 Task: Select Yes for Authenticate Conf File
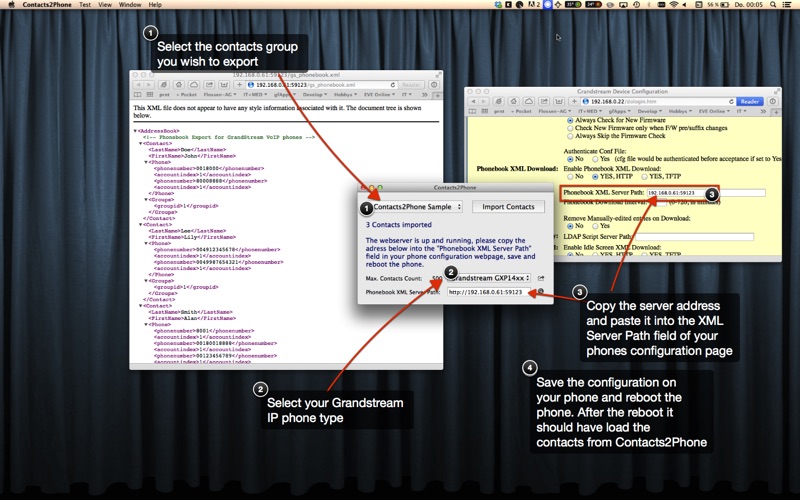click(595, 159)
